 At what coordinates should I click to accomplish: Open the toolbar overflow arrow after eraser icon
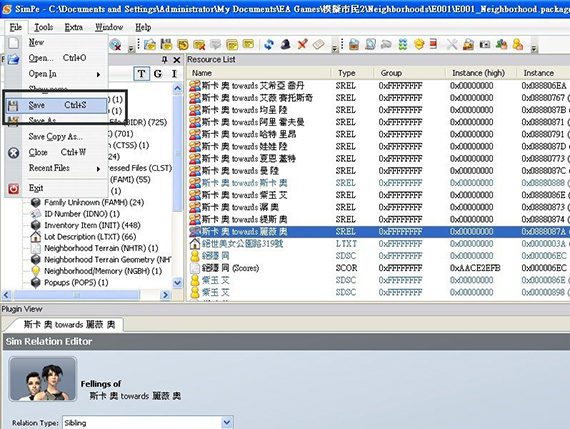(x=335, y=47)
